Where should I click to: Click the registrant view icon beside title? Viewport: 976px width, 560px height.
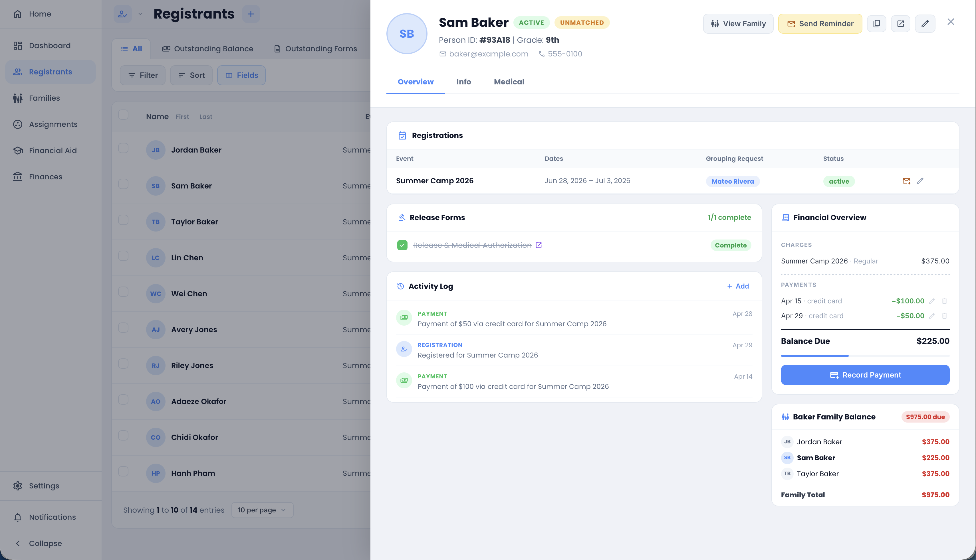point(123,14)
